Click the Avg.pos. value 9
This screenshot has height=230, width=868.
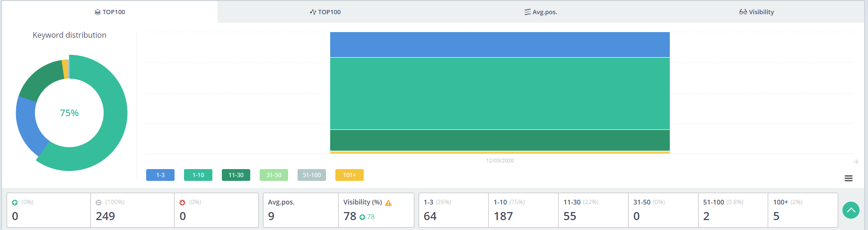(x=271, y=216)
